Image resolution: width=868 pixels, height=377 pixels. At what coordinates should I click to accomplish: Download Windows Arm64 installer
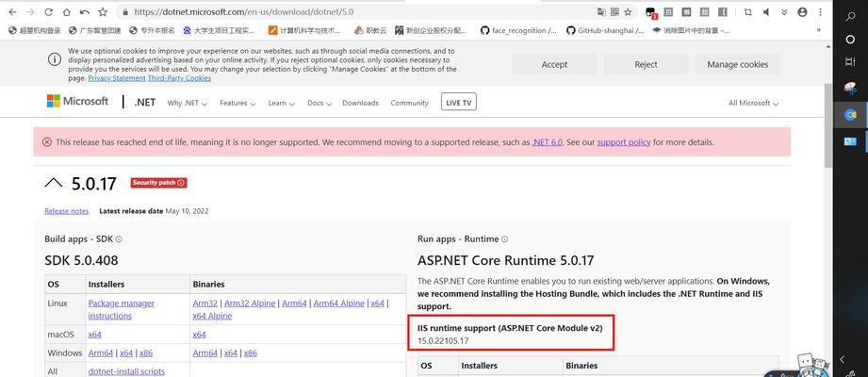point(101,352)
